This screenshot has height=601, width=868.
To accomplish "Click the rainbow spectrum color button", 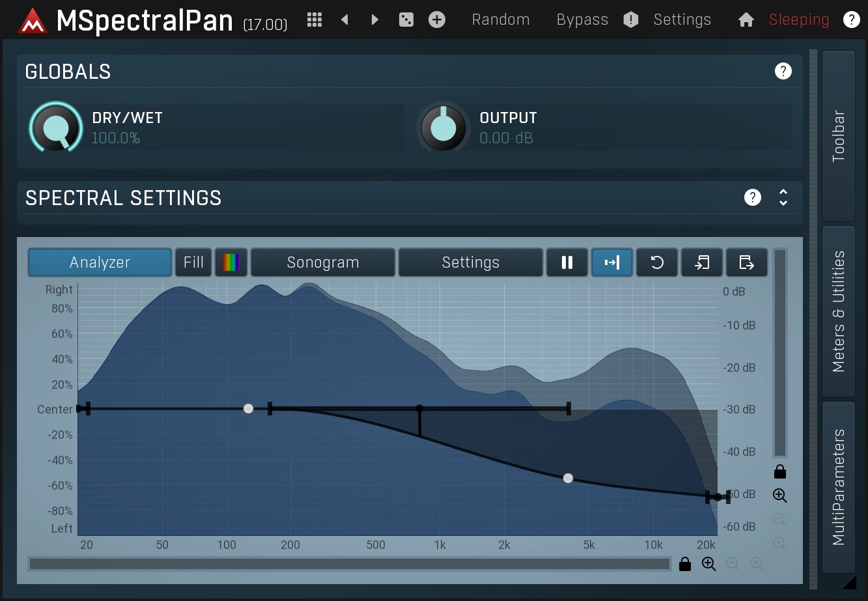I will (231, 262).
